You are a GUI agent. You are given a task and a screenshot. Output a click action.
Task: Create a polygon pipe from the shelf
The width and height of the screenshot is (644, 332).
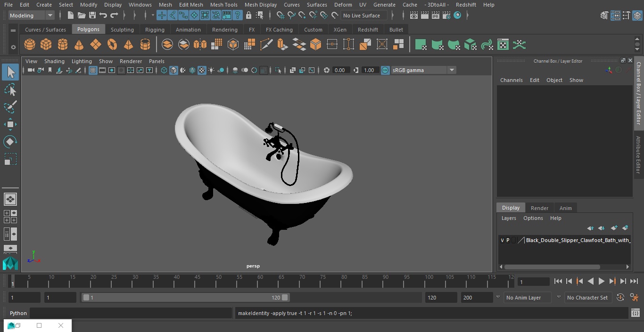[x=145, y=45]
